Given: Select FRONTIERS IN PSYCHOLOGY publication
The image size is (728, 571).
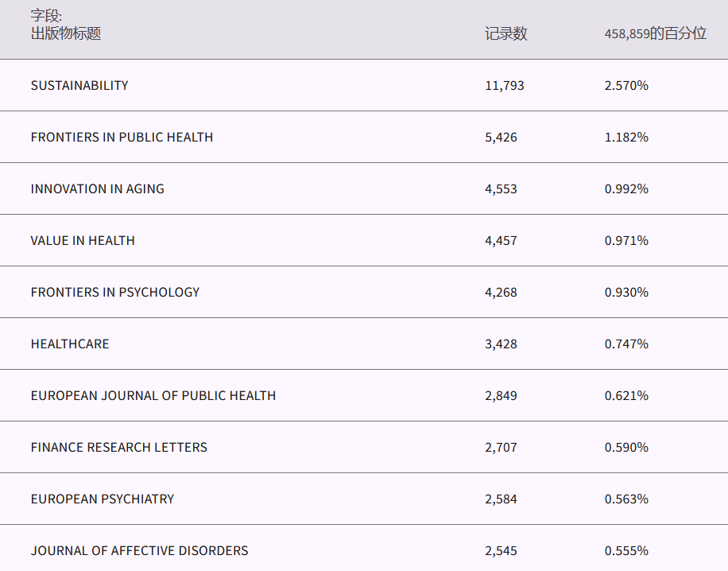Looking at the screenshot, I should pyautogui.click(x=115, y=292).
